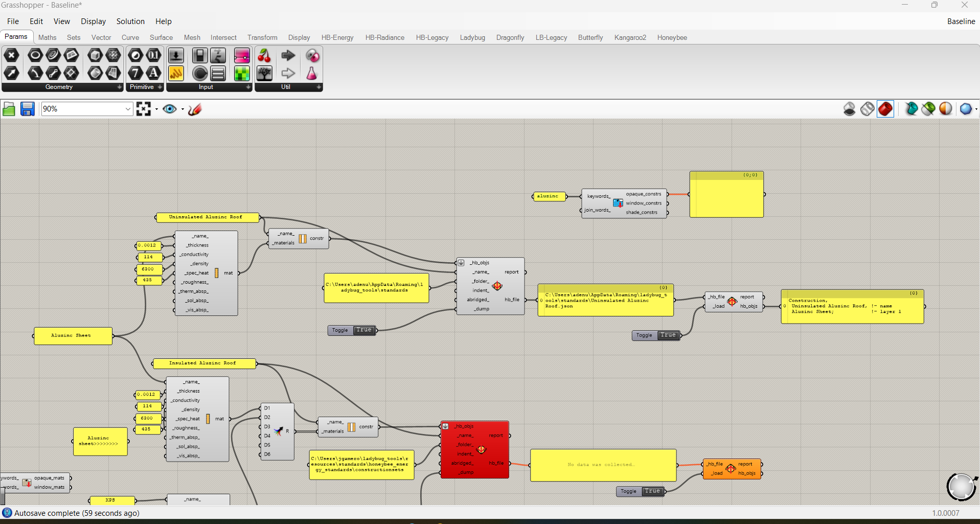Expand the Geometry panel with plus arrow

click(120, 87)
